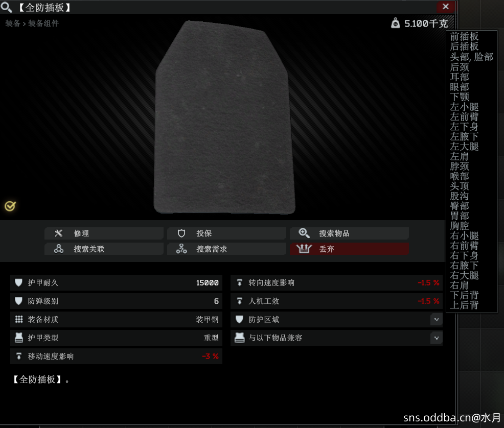
Task: Open the 装备 breadcrumb link
Action: tap(12, 23)
